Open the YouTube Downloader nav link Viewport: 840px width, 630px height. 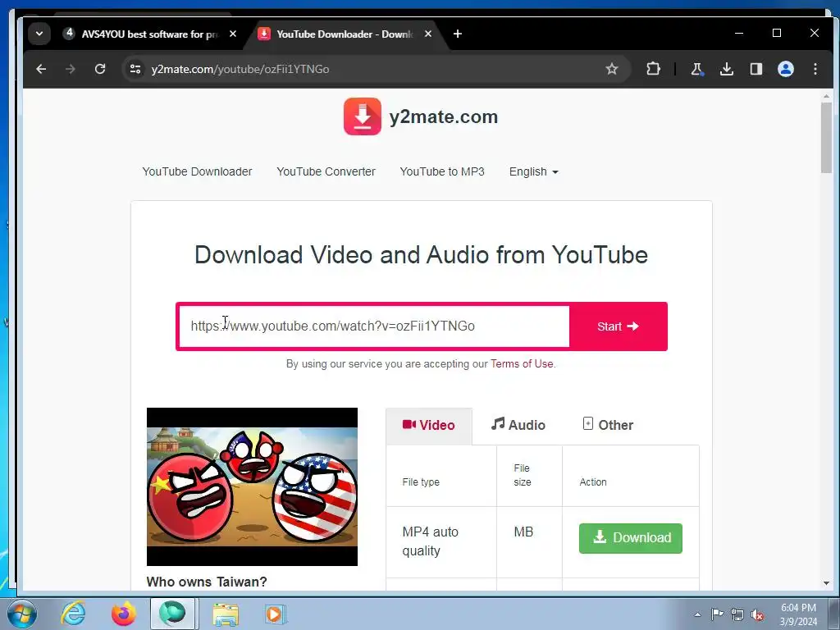197,171
